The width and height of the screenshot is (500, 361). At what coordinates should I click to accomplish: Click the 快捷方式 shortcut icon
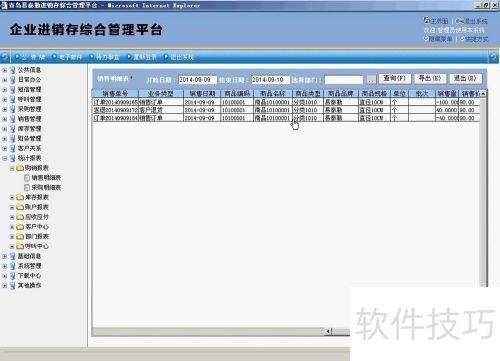click(x=462, y=39)
